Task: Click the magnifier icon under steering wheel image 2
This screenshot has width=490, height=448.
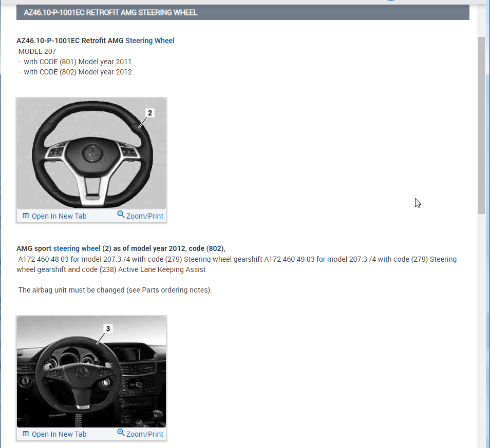Action: 121,215
